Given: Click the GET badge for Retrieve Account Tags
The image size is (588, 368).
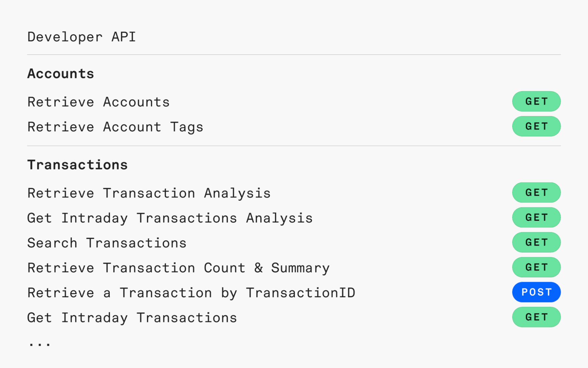Looking at the screenshot, I should (536, 126).
